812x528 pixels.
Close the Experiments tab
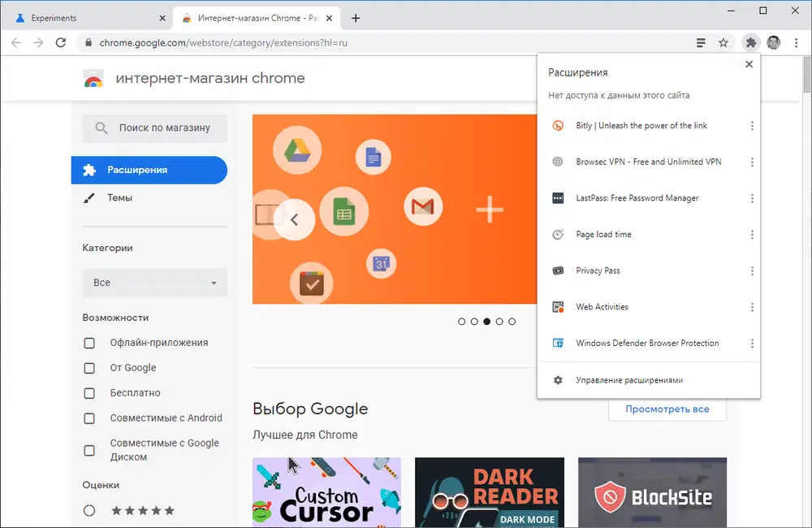tap(162, 18)
